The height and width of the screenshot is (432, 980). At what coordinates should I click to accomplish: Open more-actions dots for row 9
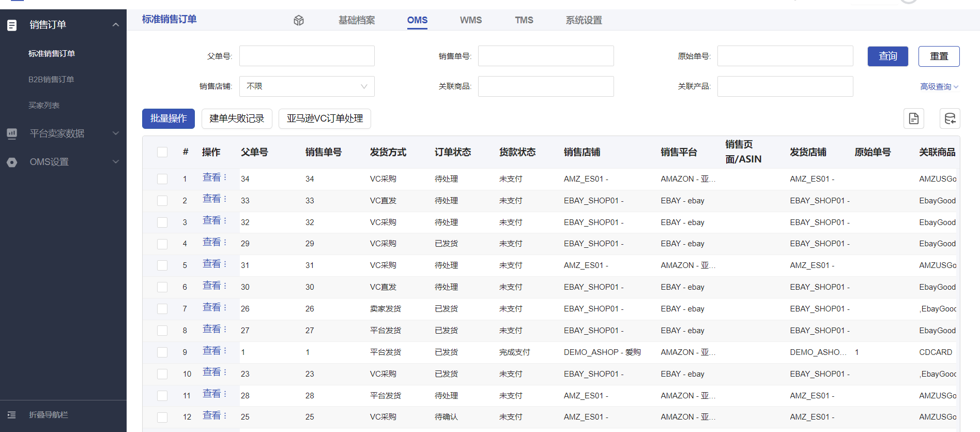tap(225, 351)
